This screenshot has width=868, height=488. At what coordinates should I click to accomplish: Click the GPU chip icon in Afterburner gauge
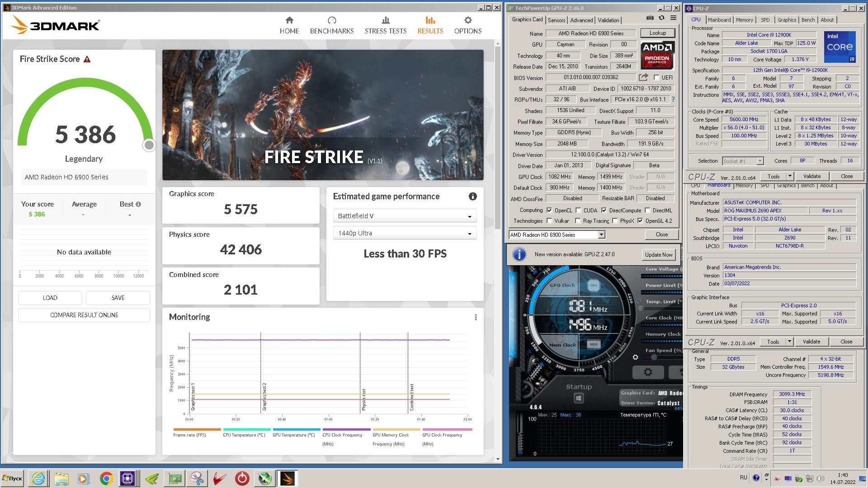pos(594,285)
